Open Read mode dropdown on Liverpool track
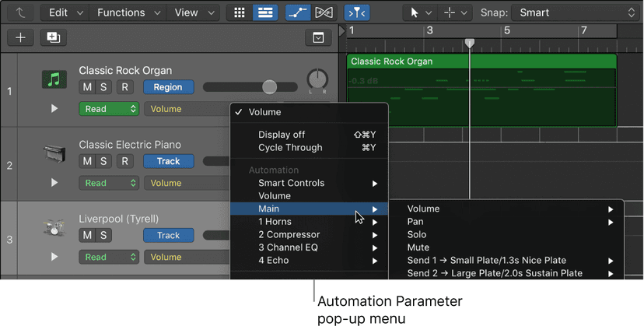644x330 pixels. (109, 257)
